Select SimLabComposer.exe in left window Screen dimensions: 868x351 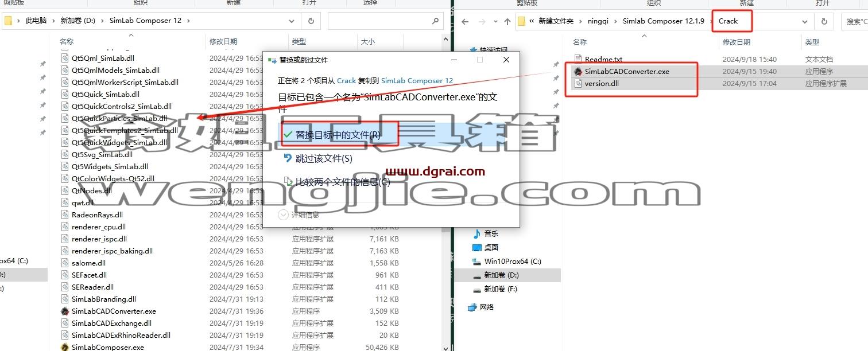click(107, 347)
